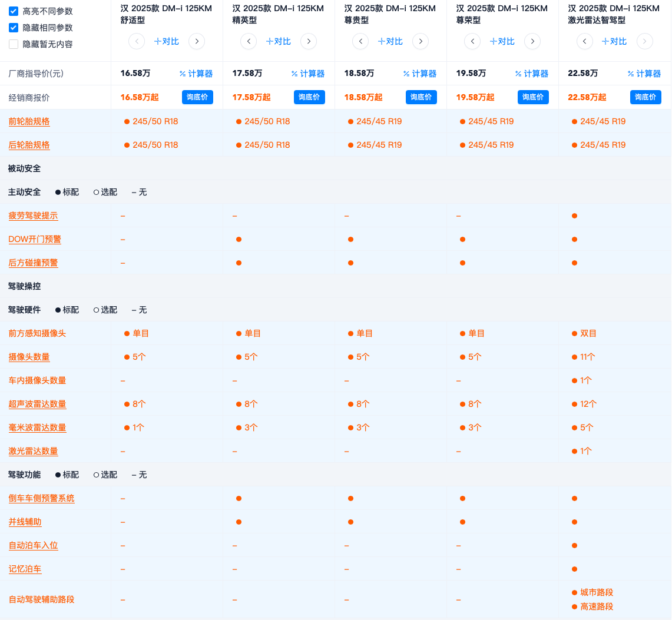Open 计算器 for the 18.58万 model
Screen dimensions: 672x620
(419, 74)
